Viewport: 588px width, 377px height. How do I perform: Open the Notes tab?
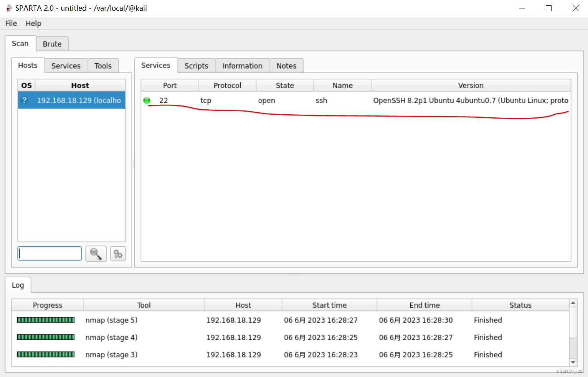click(x=287, y=66)
